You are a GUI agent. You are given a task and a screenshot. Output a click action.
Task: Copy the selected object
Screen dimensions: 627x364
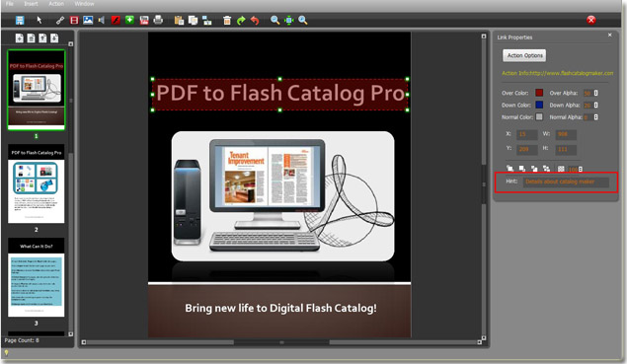click(x=194, y=21)
